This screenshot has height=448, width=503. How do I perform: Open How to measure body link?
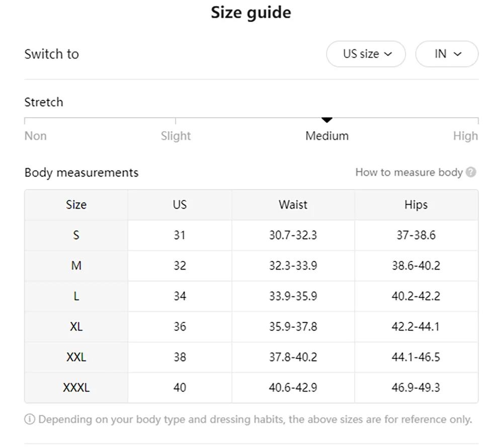coord(409,172)
